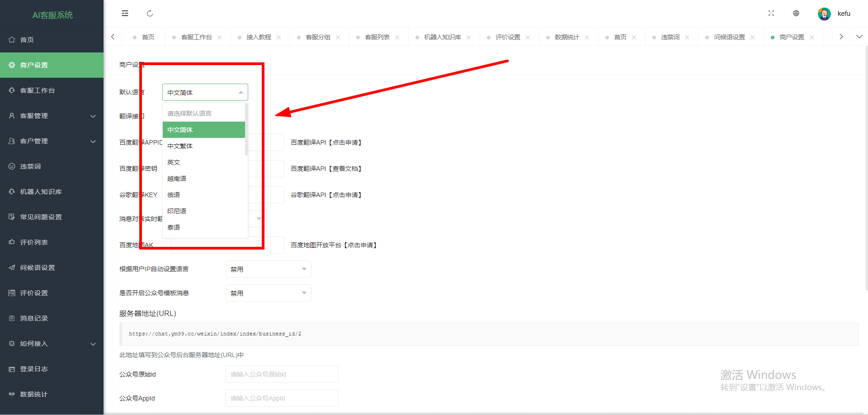Switch to the 接入教程 tab
This screenshot has height=415, width=868.
(x=259, y=37)
